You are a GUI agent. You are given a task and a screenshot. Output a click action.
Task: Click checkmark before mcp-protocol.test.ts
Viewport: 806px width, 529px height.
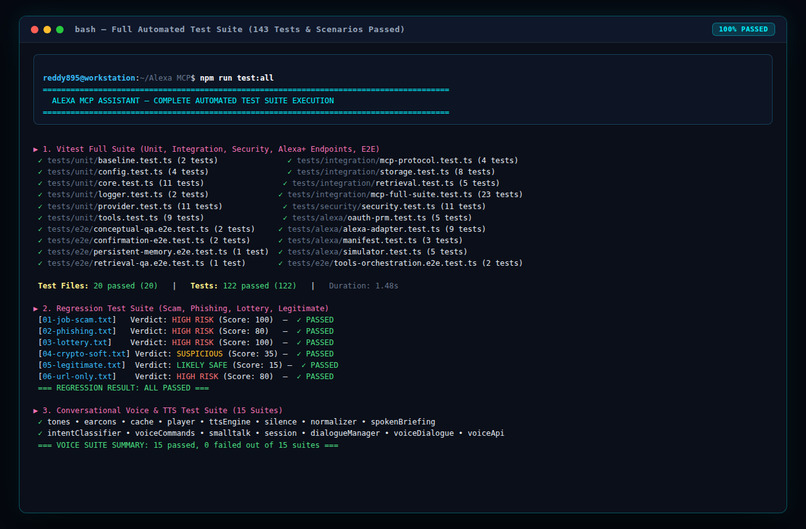[289, 160]
